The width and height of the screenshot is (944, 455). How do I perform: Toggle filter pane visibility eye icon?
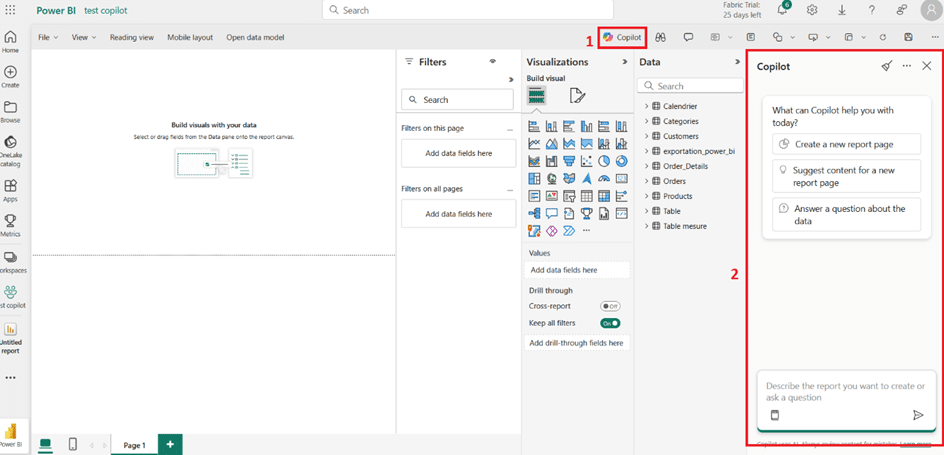point(492,61)
